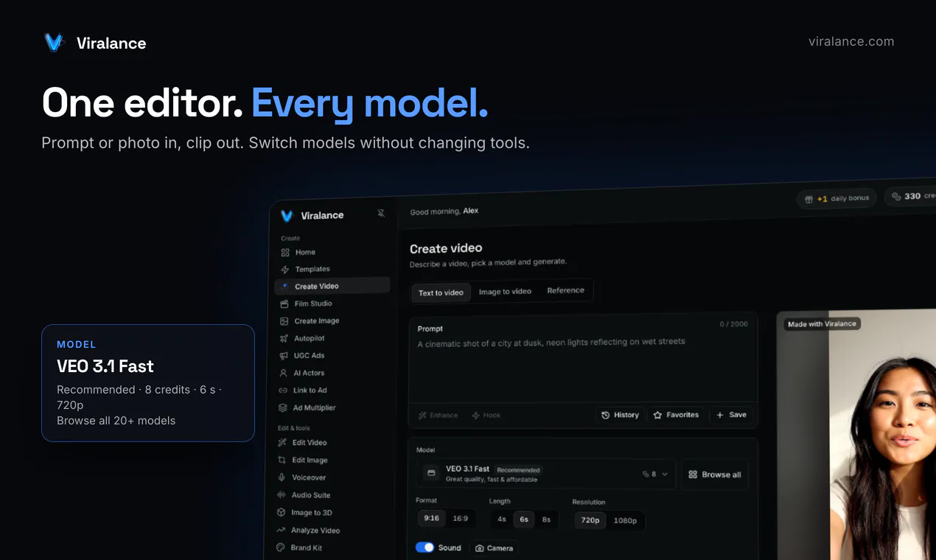Click the VEO 3.1 Fast model icon
Viewport: 936px width, 560px height.
coord(431,473)
